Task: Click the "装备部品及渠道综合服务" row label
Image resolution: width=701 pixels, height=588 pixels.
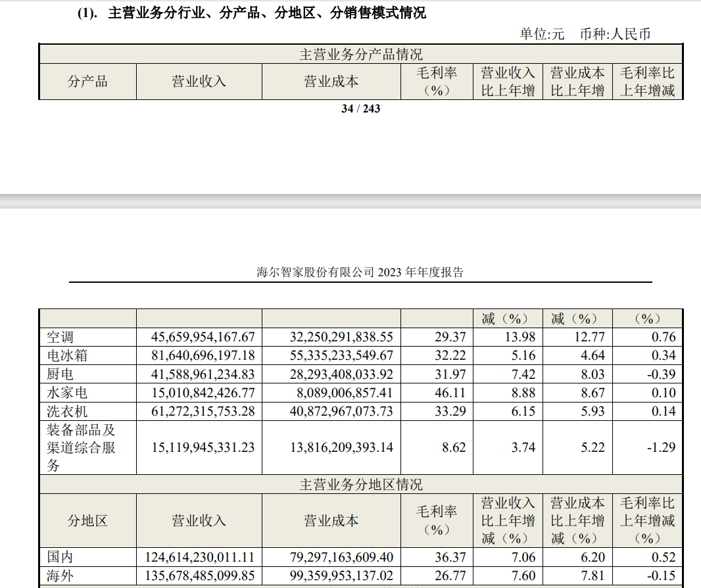Action: pos(81,447)
